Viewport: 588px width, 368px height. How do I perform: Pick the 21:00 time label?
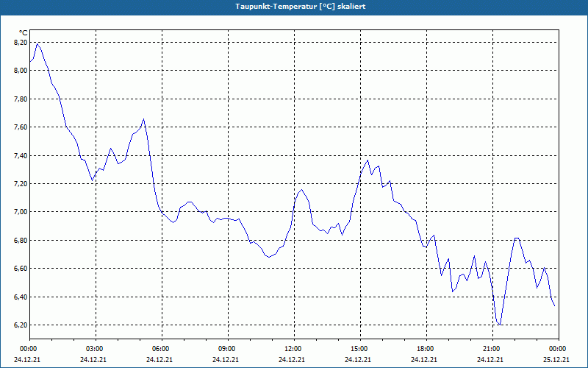click(x=492, y=349)
